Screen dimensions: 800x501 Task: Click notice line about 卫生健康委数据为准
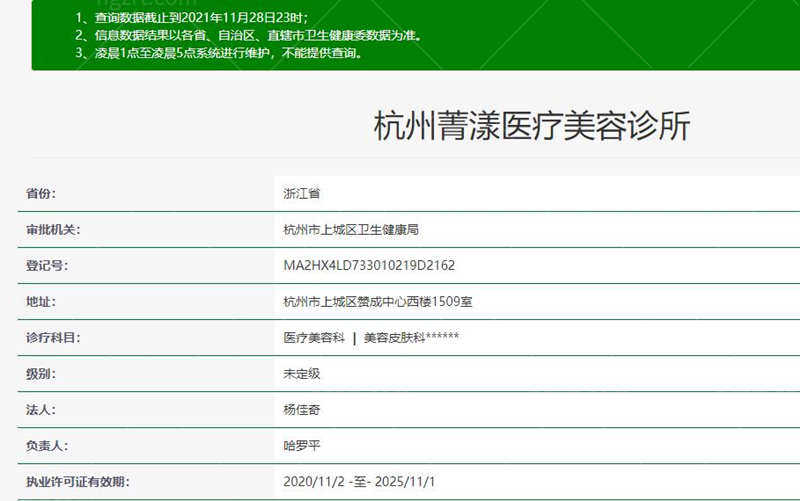point(248,35)
